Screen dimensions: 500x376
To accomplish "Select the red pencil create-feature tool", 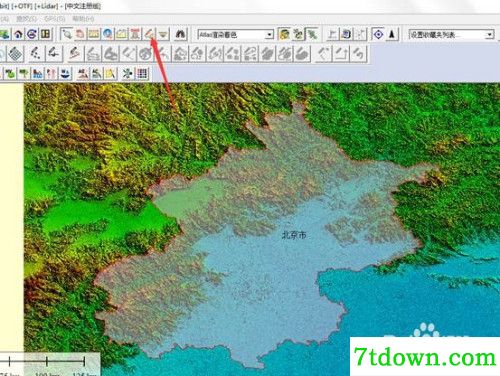I will pyautogui.click(x=75, y=54).
